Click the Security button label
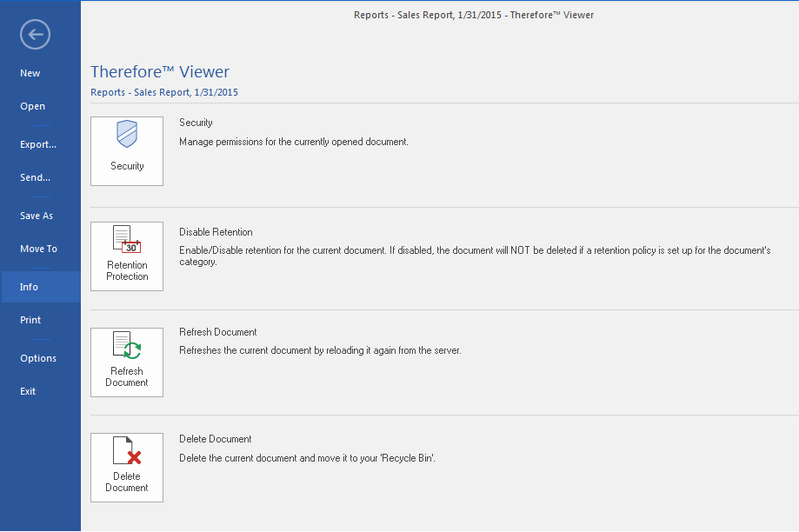Image resolution: width=799 pixels, height=532 pixels. tap(128, 166)
